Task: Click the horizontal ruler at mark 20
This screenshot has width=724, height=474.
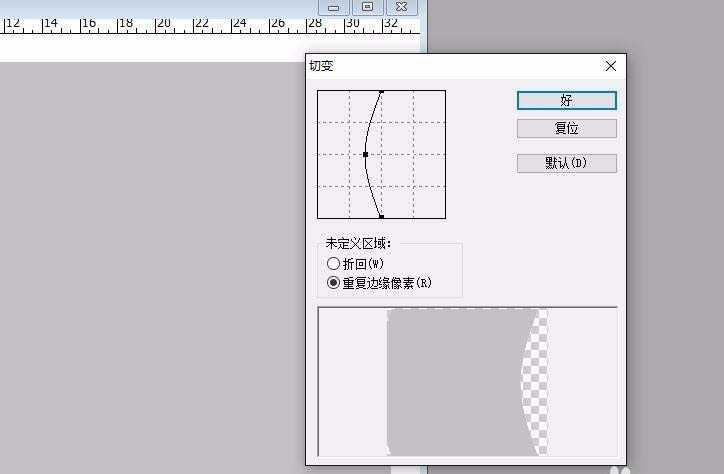Action: pos(163,23)
